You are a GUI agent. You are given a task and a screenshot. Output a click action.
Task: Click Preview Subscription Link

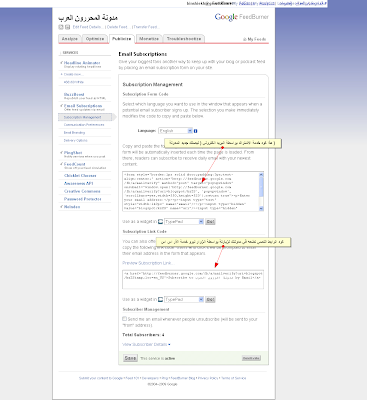point(147,263)
